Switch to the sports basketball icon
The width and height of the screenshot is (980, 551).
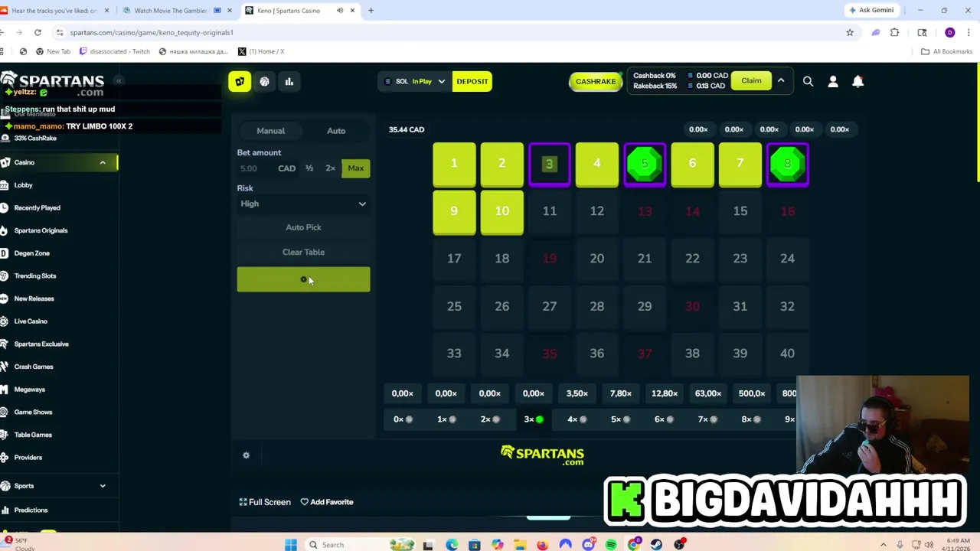click(264, 81)
